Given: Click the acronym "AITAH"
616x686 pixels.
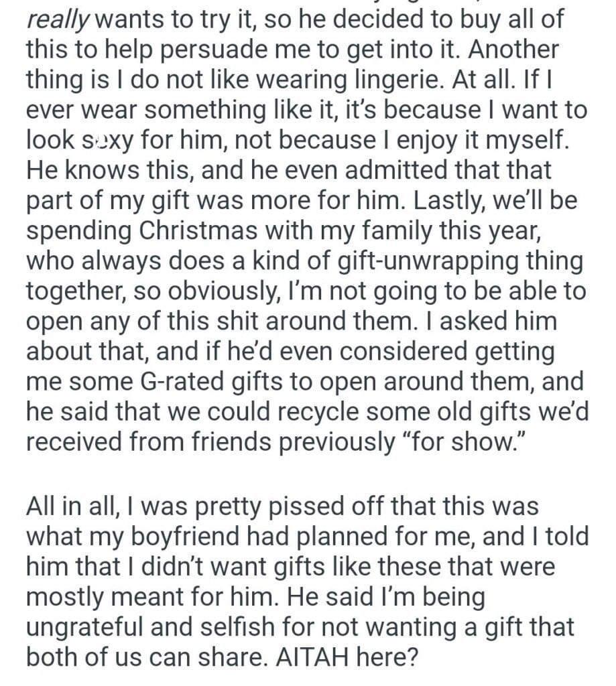Looking at the screenshot, I should click(308, 657).
